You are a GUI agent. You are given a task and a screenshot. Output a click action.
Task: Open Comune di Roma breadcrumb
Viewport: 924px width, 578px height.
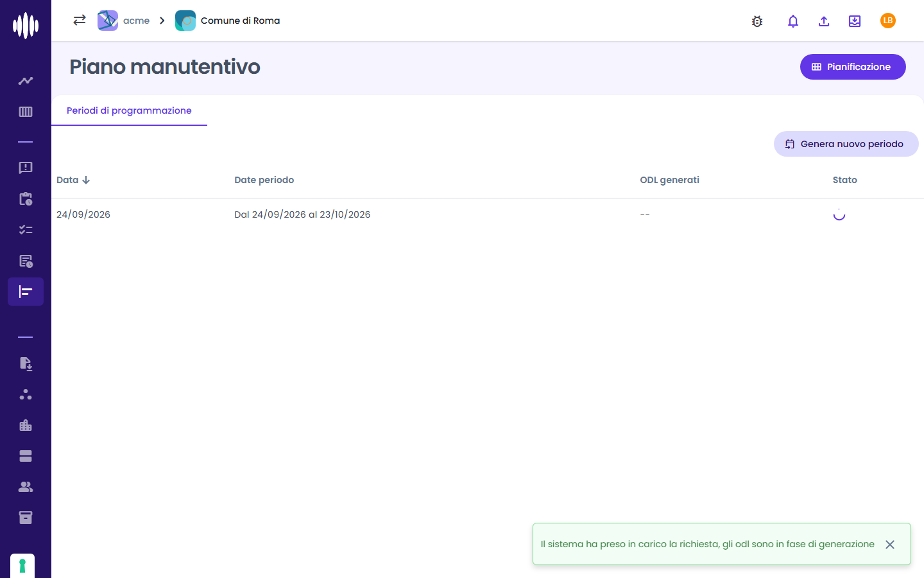click(228, 21)
